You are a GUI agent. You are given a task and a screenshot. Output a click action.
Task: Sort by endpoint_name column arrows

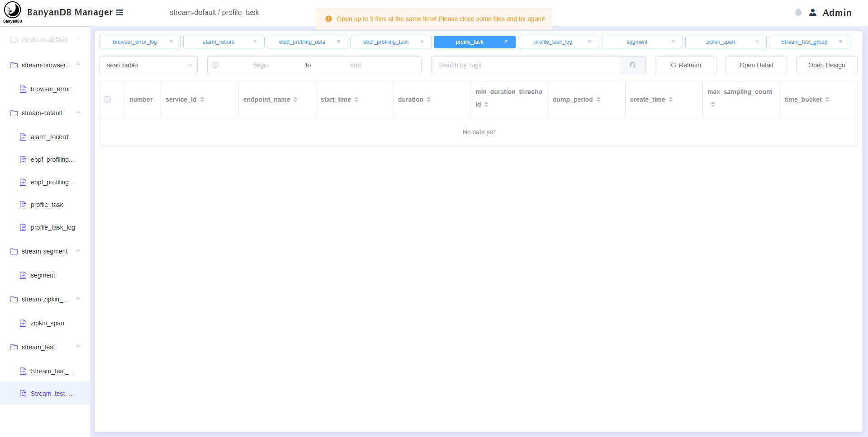[x=295, y=99]
